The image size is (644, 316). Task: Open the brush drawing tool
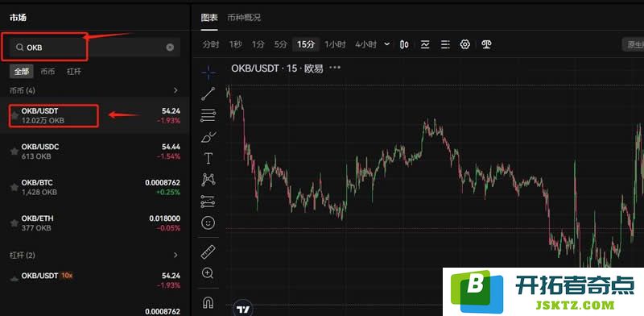coord(208,137)
